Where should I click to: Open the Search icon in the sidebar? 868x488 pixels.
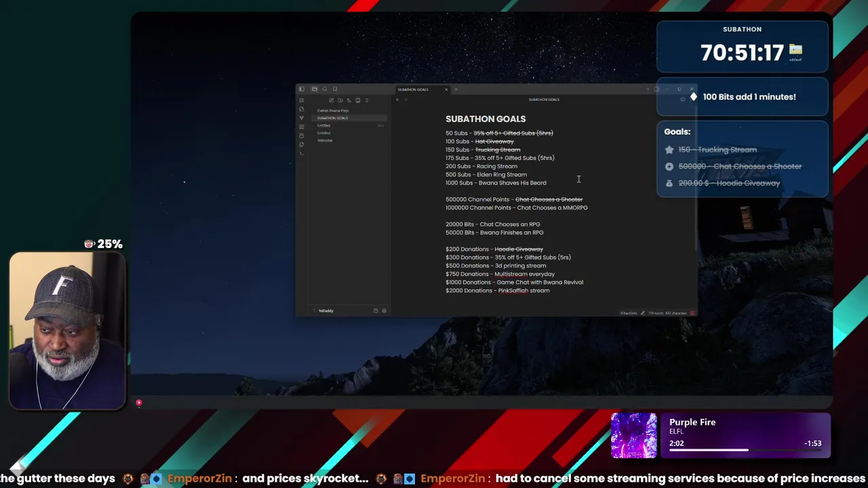coord(325,89)
